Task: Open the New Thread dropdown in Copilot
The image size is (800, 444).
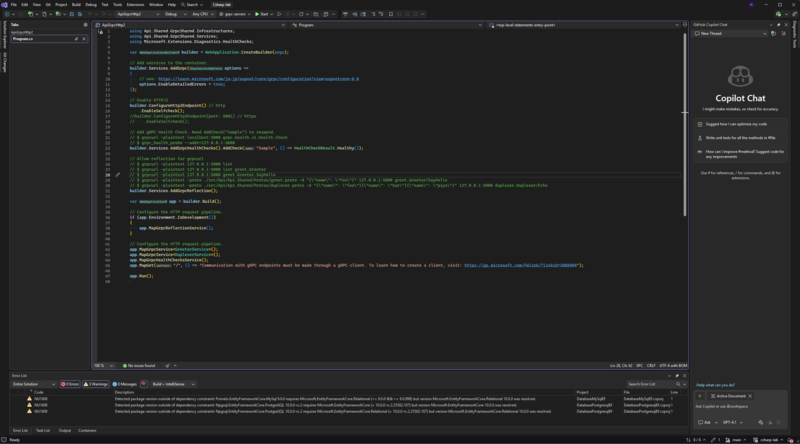Action: pyautogui.click(x=730, y=34)
